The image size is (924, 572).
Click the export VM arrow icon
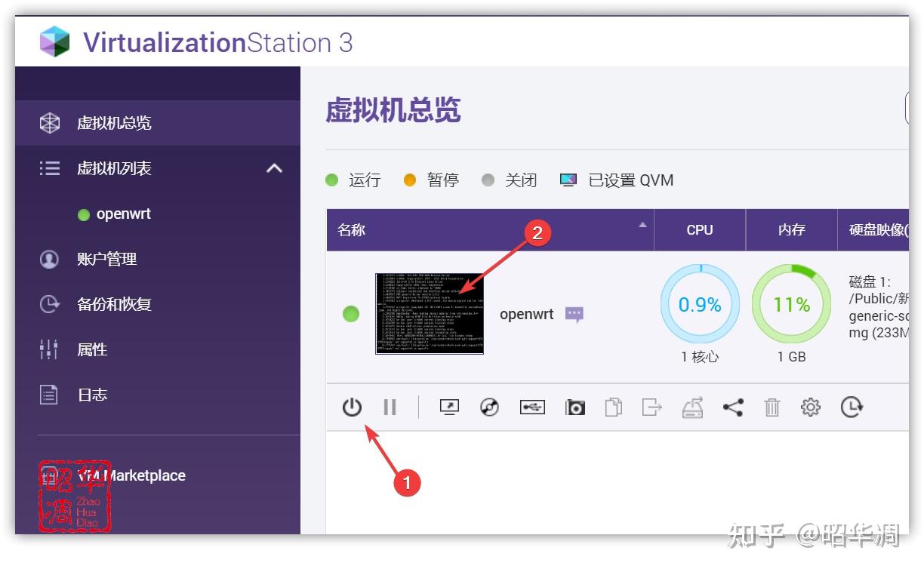point(651,407)
